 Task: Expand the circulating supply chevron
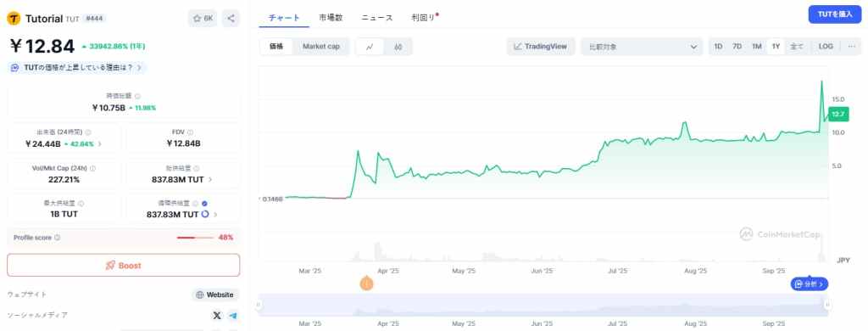(x=215, y=215)
